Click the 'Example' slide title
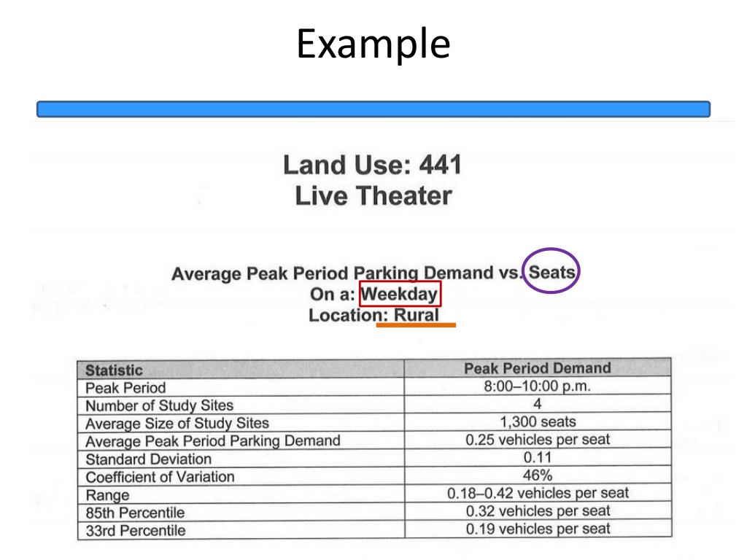Viewport: 747px width, 560px height. pos(373,44)
